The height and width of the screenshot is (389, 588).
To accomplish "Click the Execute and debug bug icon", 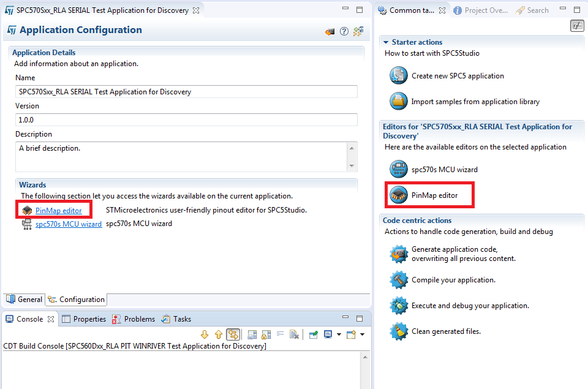I will tap(398, 306).
